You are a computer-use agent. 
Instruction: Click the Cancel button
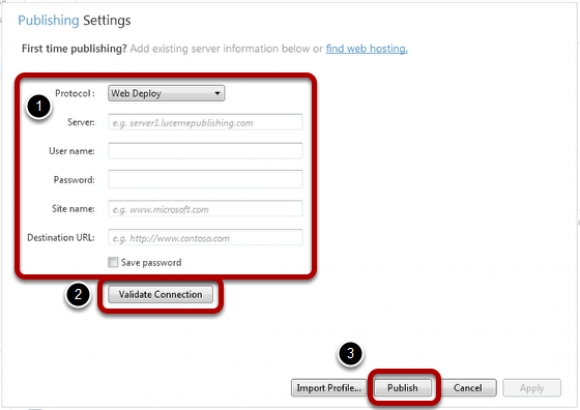[x=468, y=388]
